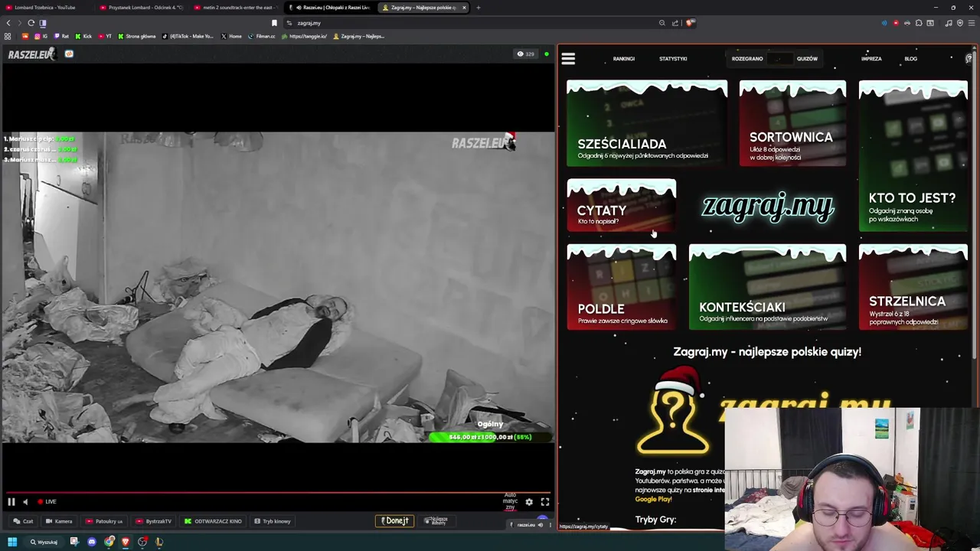
Task: Click the Automatyczny quality label
Action: click(510, 501)
